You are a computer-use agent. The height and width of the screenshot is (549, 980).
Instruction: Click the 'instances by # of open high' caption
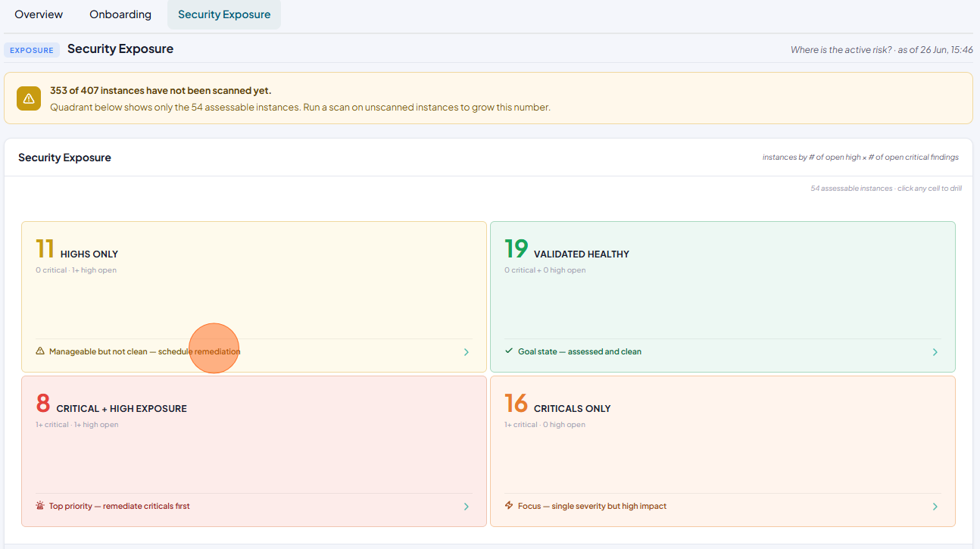click(x=860, y=158)
